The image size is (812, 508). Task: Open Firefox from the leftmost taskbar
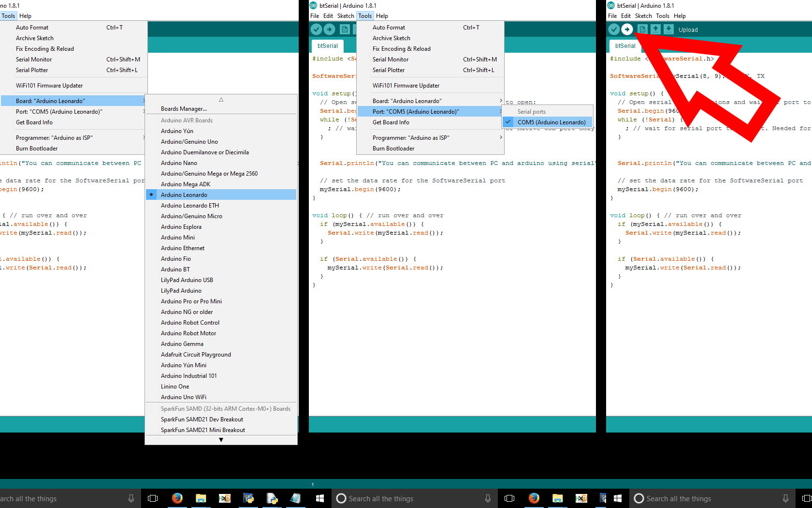click(x=177, y=498)
